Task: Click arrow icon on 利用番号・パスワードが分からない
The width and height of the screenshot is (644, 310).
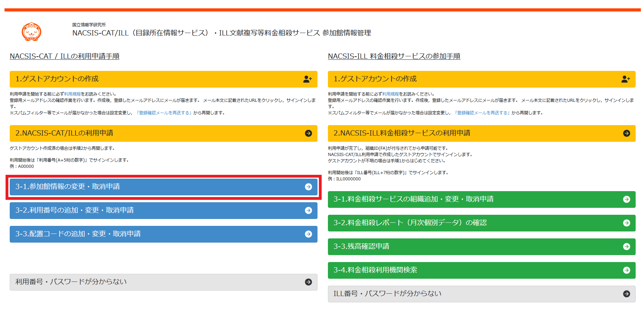Action: click(x=308, y=282)
